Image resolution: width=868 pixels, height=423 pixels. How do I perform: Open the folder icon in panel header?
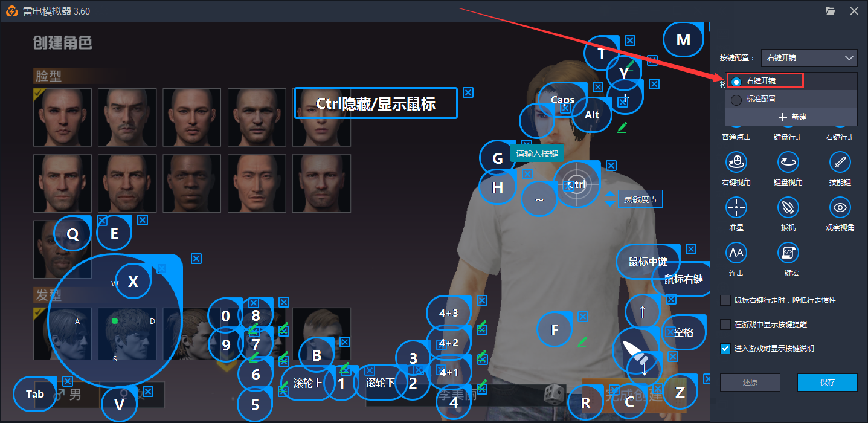tap(830, 11)
